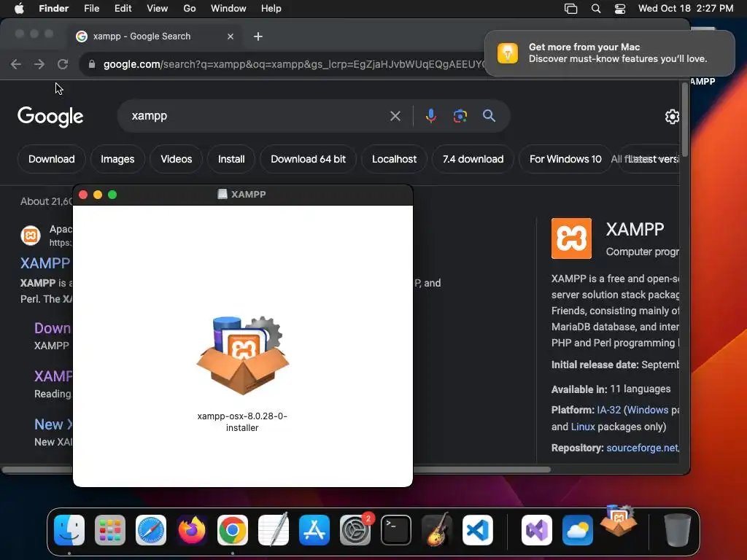Click the xampp search input field
The image size is (747, 560).
258,116
